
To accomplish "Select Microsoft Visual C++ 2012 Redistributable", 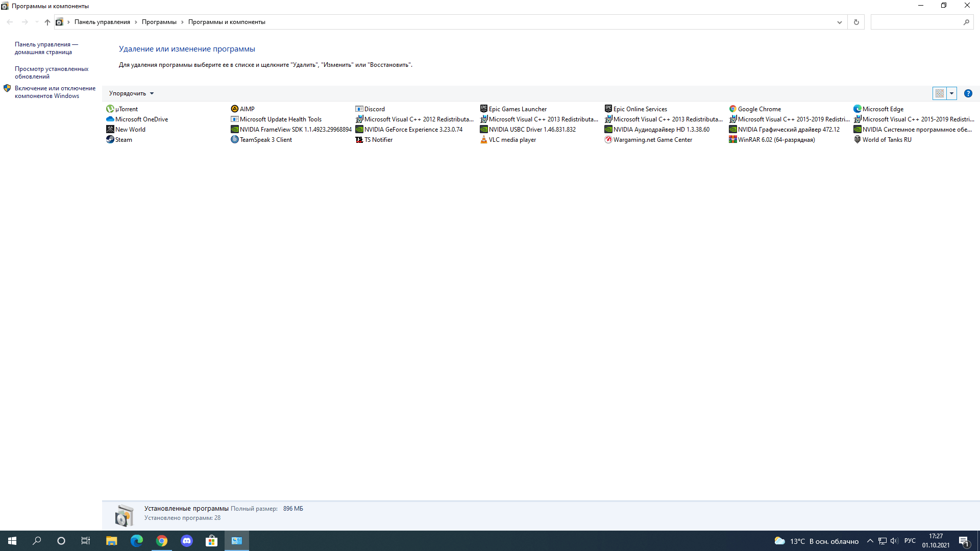I will (x=414, y=119).
